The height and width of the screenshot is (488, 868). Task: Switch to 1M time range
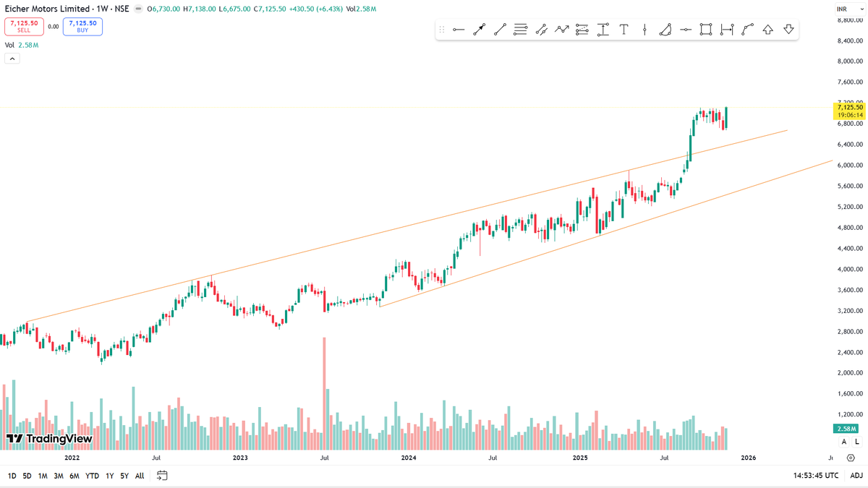(x=43, y=476)
